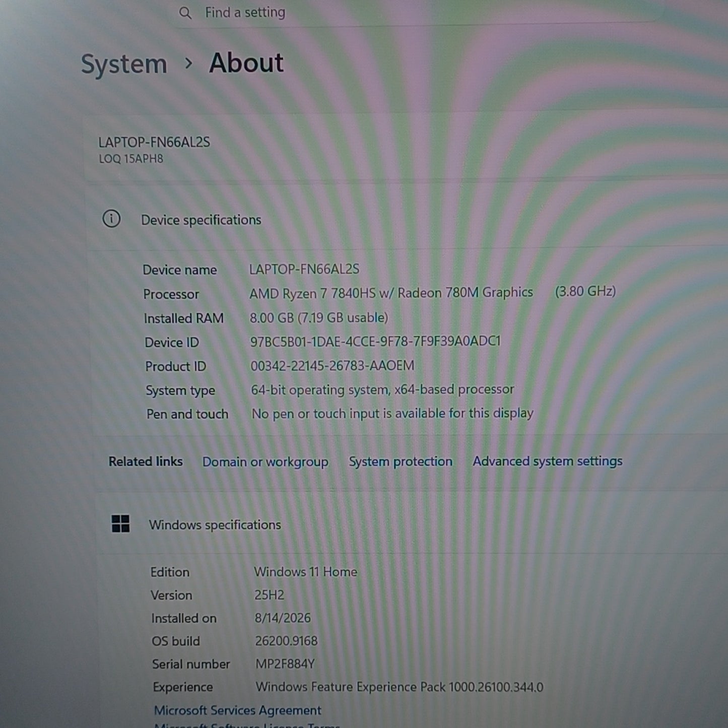Select the Product ID value 00342-22145-26783-AAOEM
This screenshot has height=728, width=728.
[333, 365]
